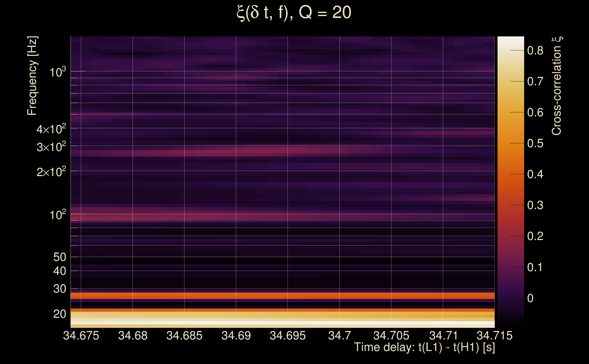
Task: Click the 34.715 x-axis tick label
Action: tap(494, 336)
